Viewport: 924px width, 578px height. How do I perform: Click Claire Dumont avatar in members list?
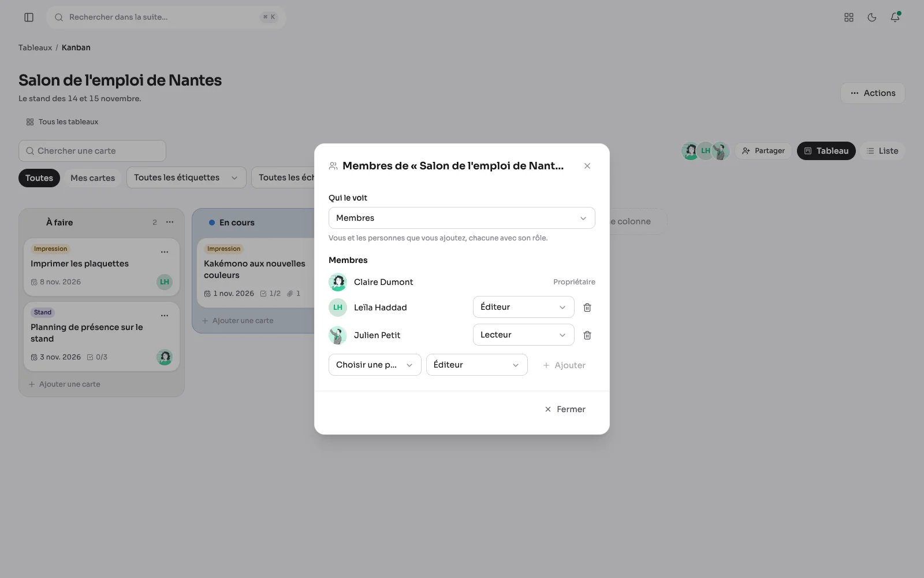coord(338,282)
